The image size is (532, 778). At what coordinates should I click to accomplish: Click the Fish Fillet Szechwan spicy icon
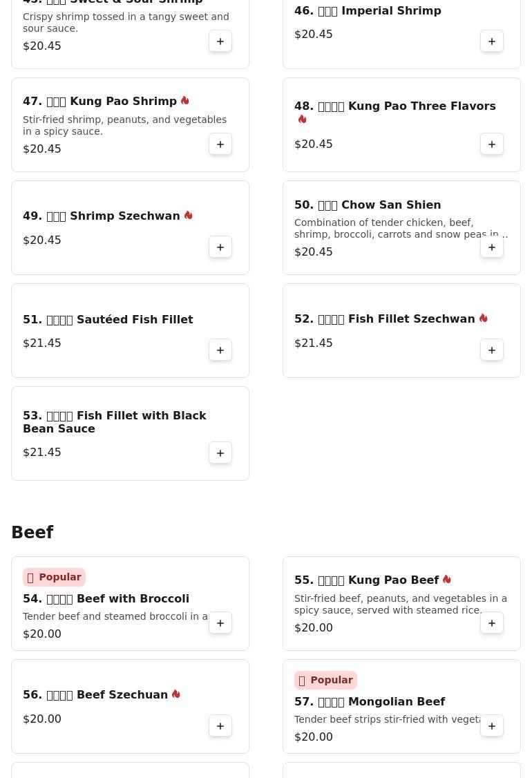pyautogui.click(x=484, y=319)
